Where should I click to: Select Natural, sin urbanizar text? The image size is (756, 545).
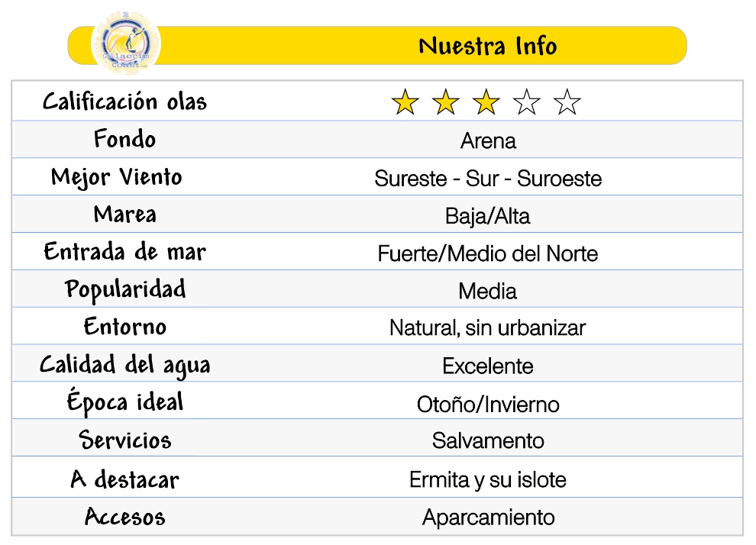coord(487,327)
